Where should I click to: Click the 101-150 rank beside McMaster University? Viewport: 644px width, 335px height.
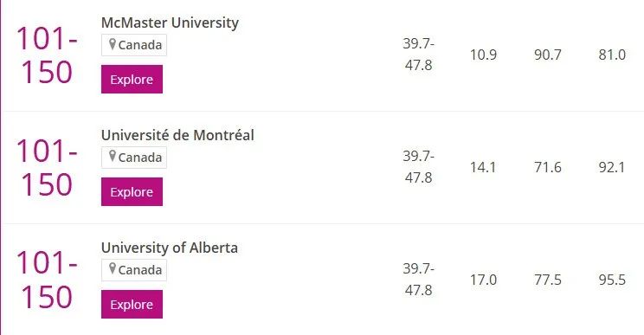[x=47, y=55]
